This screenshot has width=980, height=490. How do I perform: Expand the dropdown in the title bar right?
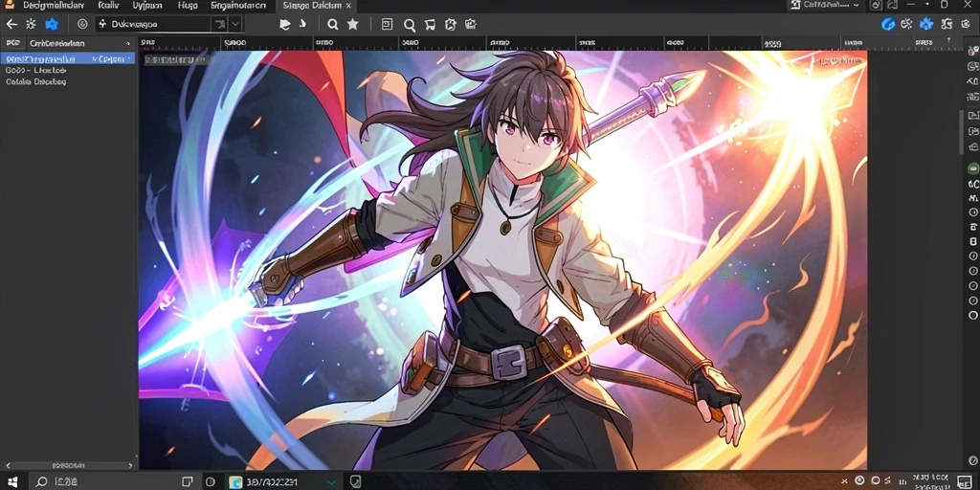click(856, 5)
